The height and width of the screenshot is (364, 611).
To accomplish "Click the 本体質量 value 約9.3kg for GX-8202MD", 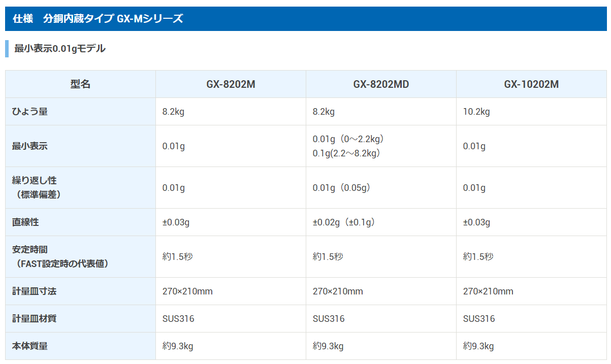I will (328, 346).
